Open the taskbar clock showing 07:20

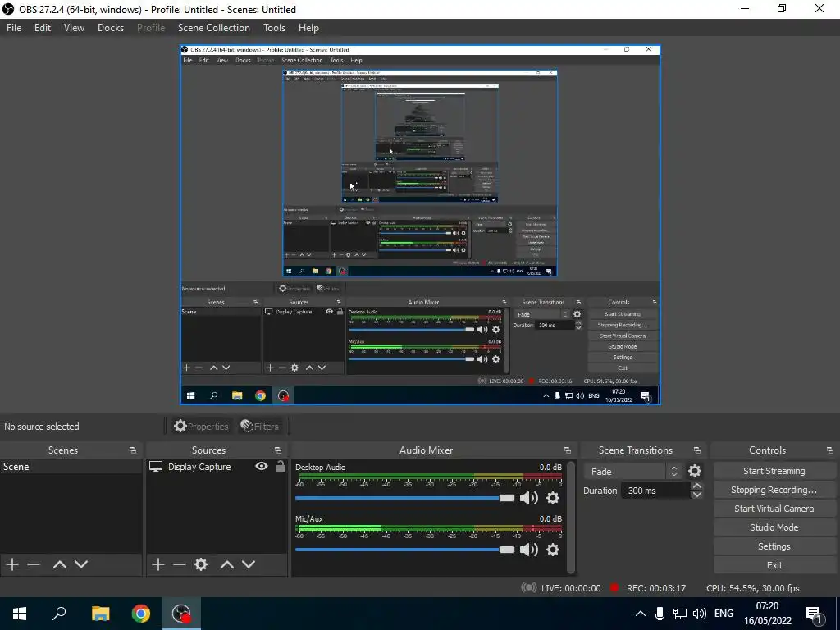[x=767, y=614]
